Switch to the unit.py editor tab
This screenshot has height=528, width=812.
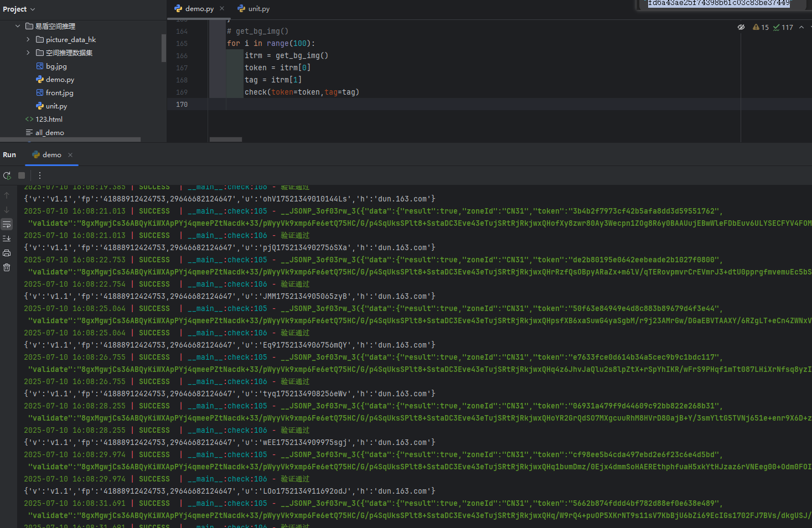tap(254, 9)
